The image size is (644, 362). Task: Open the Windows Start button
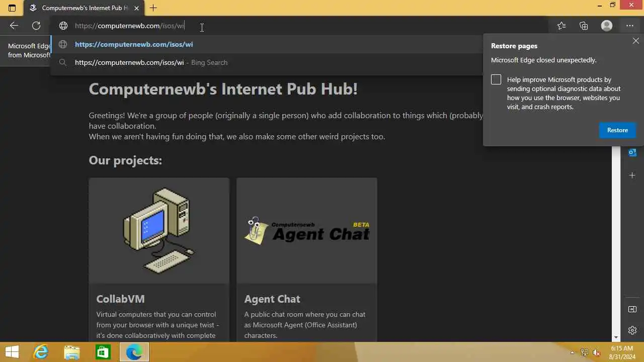[12, 352]
